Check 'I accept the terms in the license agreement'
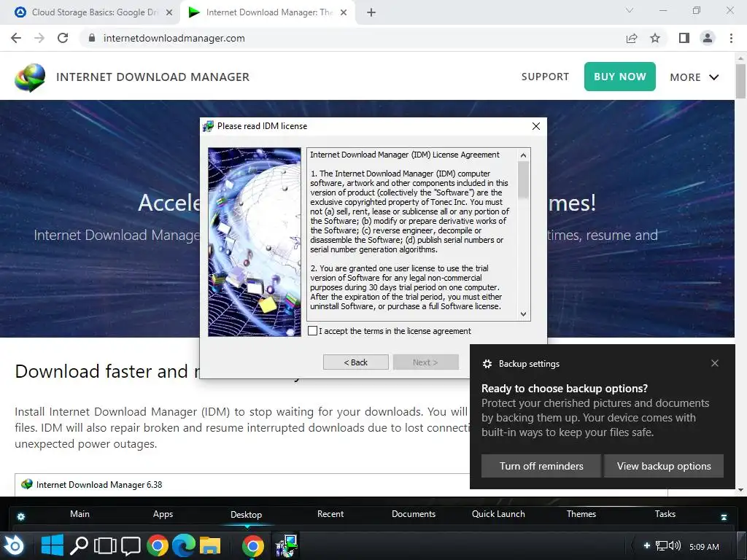Image resolution: width=747 pixels, height=560 pixels. tap(312, 331)
